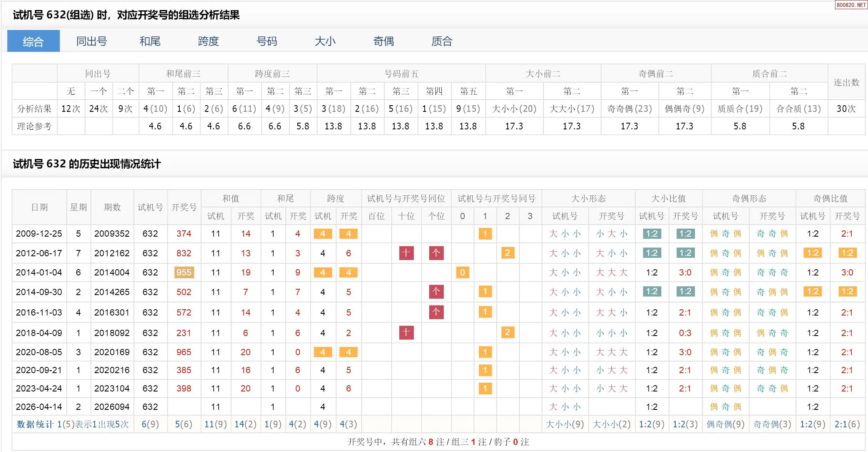Screen dimensions: 868x452
Task: Click teal 1:2 试机号 badge in first row
Action: coord(652,234)
